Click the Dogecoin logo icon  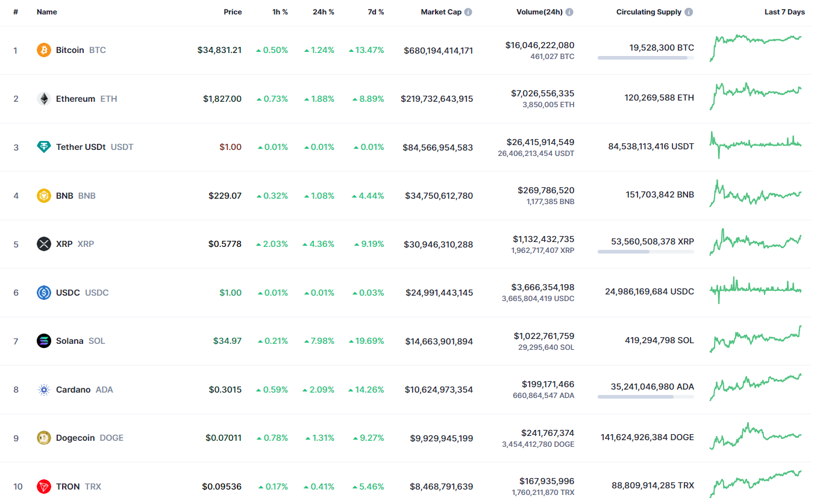coord(43,438)
